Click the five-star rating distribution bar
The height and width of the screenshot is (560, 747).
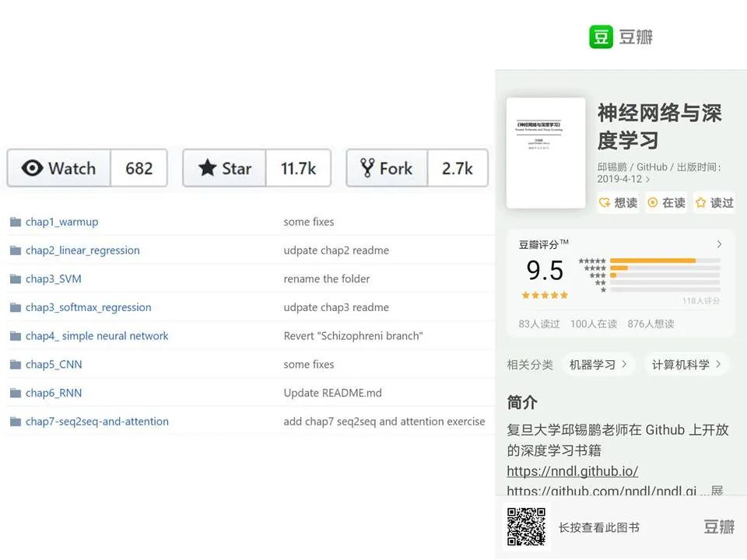pyautogui.click(x=665, y=261)
